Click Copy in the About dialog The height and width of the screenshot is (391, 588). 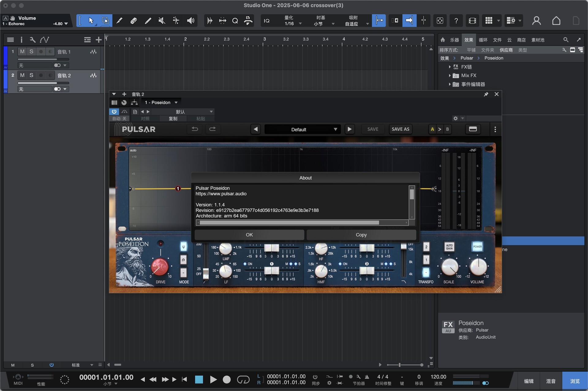click(x=361, y=235)
